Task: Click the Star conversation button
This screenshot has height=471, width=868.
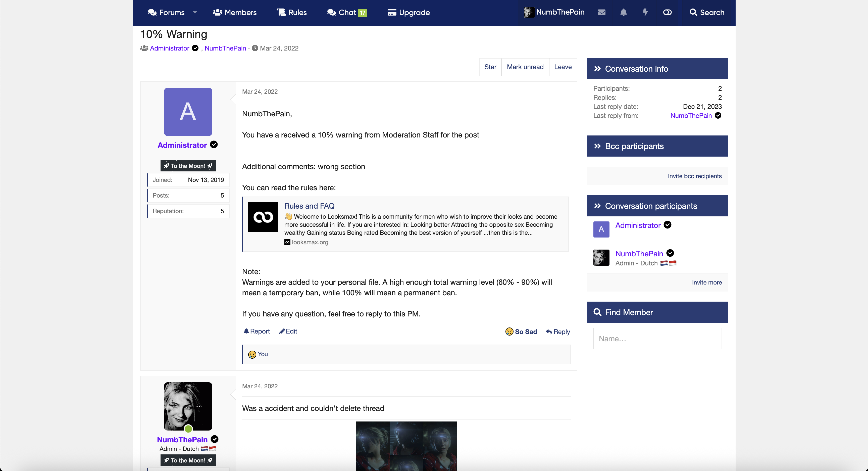Action: [490, 67]
